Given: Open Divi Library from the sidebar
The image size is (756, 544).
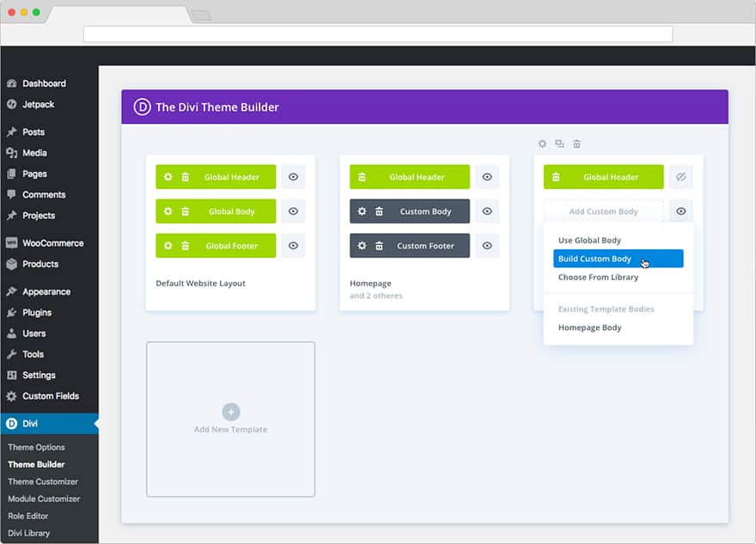Looking at the screenshot, I should pos(29,533).
